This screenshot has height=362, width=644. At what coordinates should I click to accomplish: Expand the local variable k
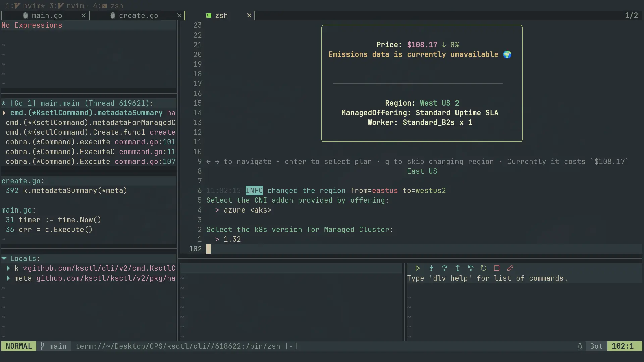8,268
